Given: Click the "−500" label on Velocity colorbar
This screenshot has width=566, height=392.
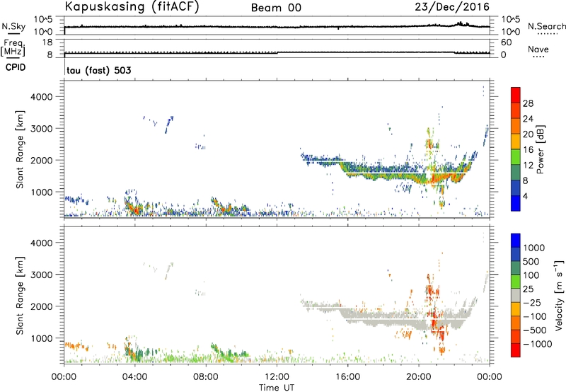Looking at the screenshot, I should 535,330.
